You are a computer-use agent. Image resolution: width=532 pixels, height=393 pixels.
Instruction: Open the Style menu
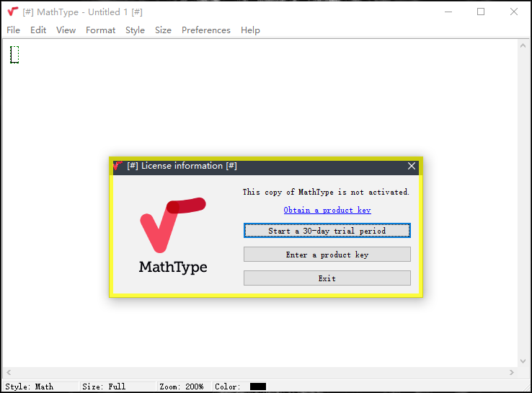click(135, 30)
